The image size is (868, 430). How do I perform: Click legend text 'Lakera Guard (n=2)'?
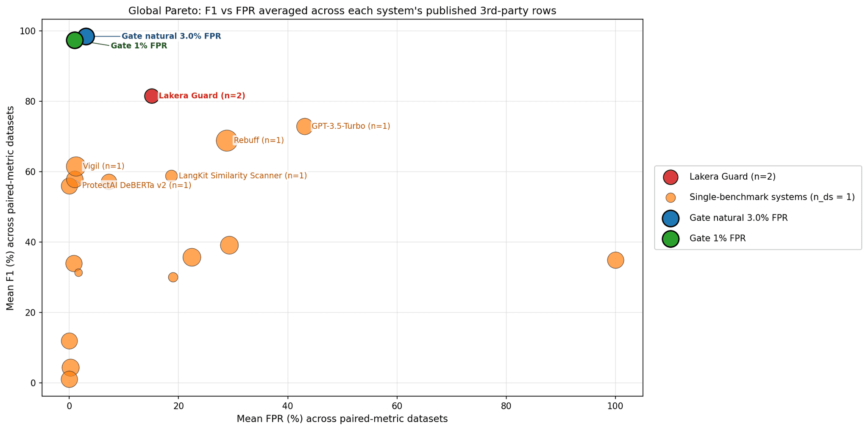[732, 177]
